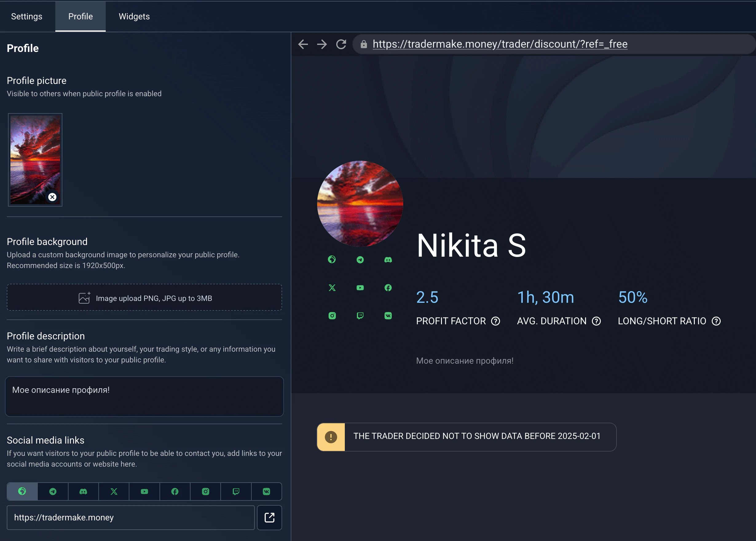Click the Facebook icon in profile preview
The width and height of the screenshot is (756, 541).
click(388, 287)
